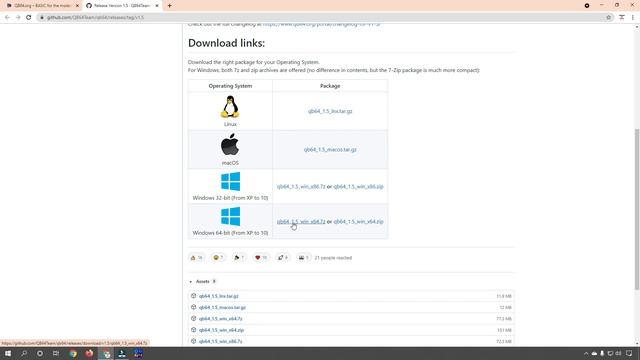Download asset qb64_1.5_win_x64.7z from Assets list
Viewport: 640px width, 360px height.
coord(220,319)
